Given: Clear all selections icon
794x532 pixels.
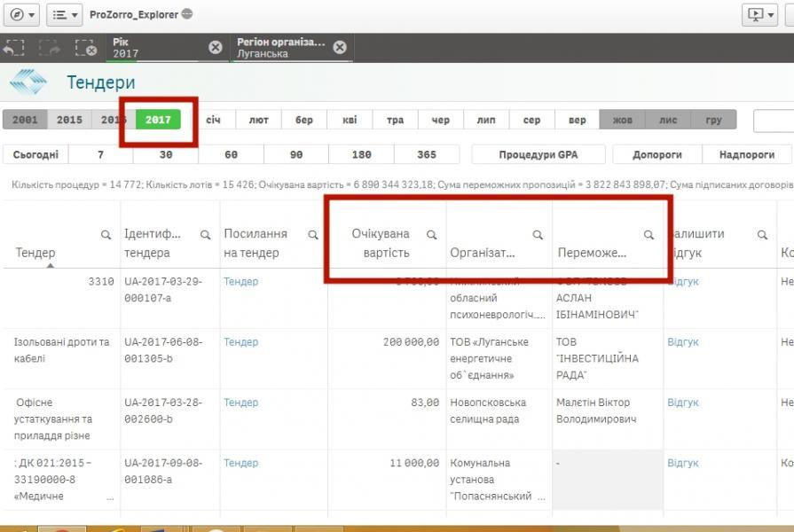Looking at the screenshot, I should 85,48.
